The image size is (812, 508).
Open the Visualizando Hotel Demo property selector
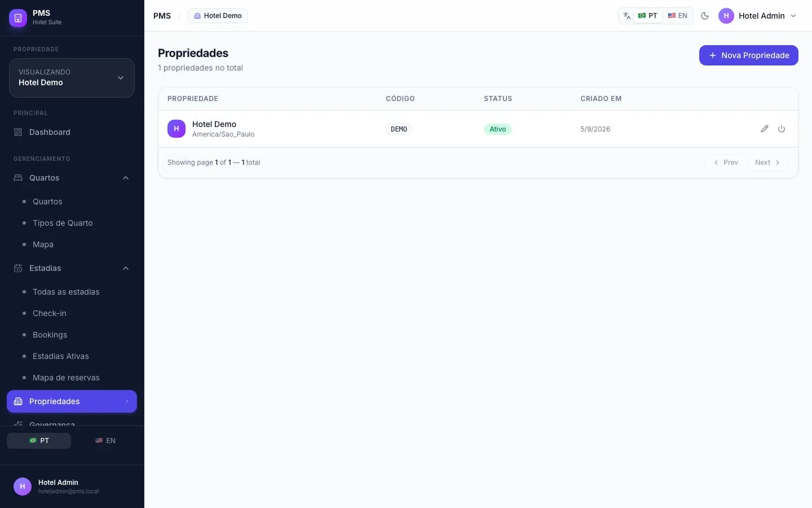[72, 78]
